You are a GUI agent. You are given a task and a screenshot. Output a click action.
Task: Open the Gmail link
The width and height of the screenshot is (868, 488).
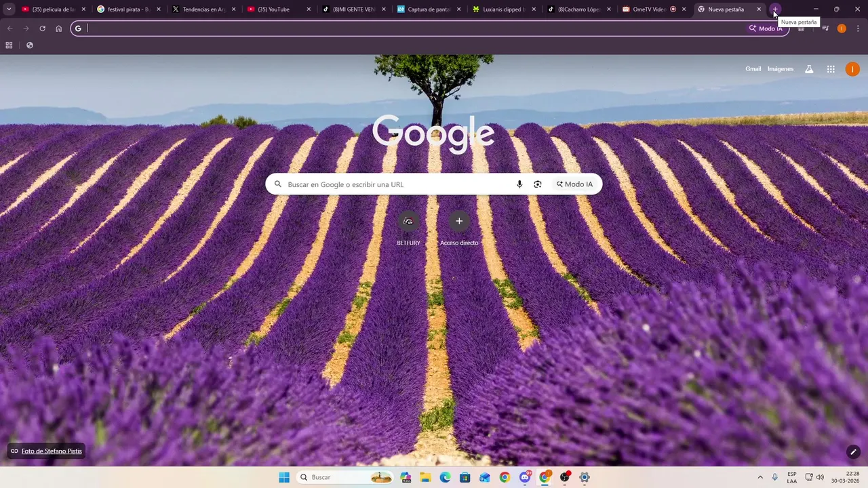point(753,69)
